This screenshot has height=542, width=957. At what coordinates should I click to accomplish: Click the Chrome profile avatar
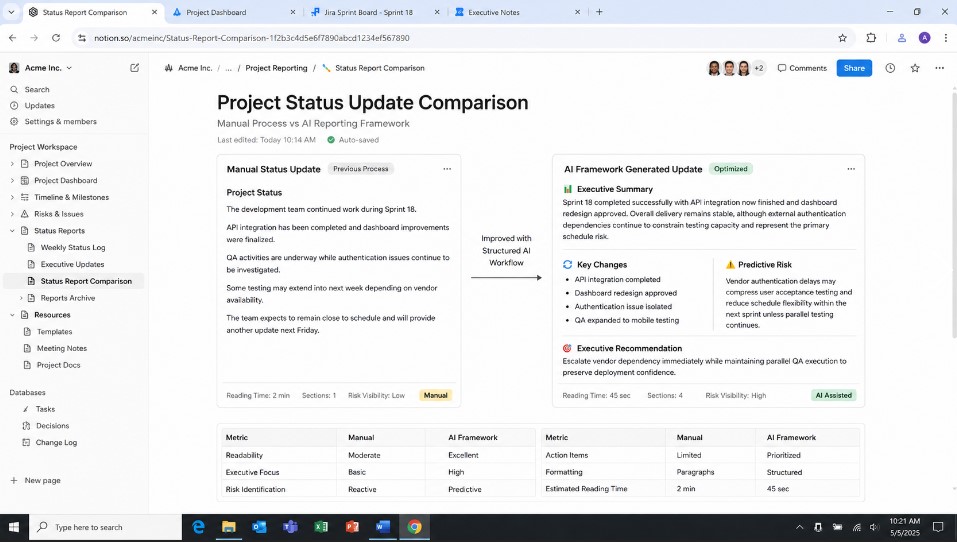click(x=924, y=38)
